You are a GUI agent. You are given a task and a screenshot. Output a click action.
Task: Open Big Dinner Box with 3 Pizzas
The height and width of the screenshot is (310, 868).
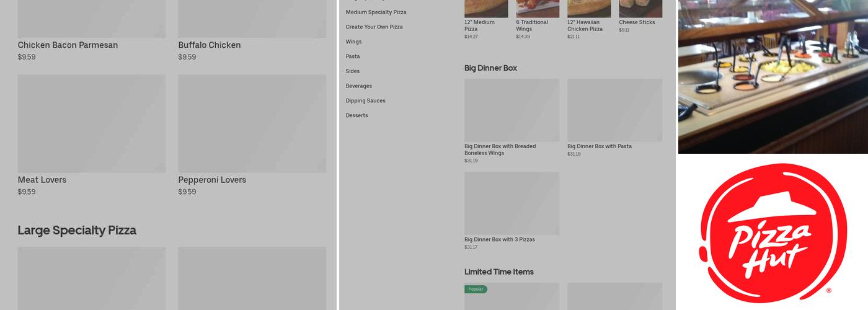[500, 239]
